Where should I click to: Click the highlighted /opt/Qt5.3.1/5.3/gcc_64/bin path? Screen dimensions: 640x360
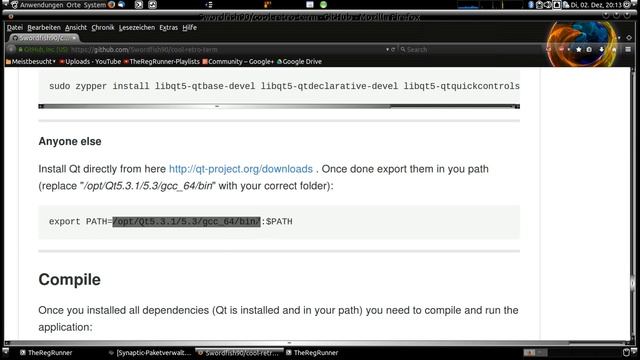pyautogui.click(x=187, y=222)
